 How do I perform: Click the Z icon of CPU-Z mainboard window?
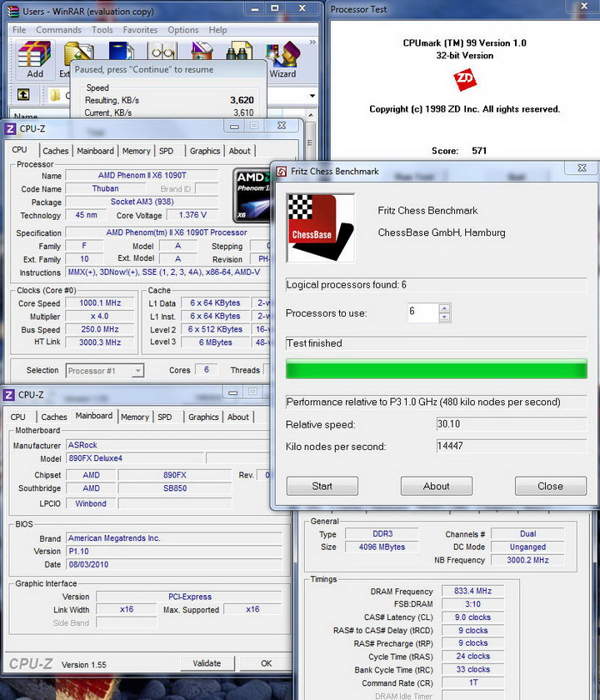(x=9, y=395)
